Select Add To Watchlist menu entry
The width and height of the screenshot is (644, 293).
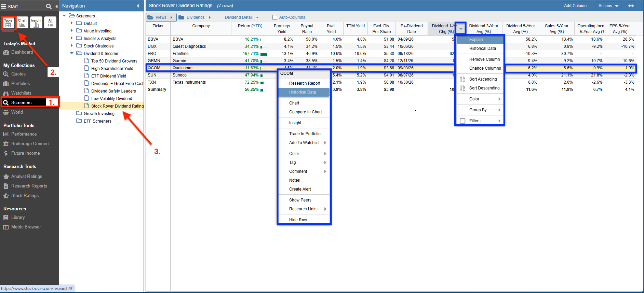pos(304,143)
